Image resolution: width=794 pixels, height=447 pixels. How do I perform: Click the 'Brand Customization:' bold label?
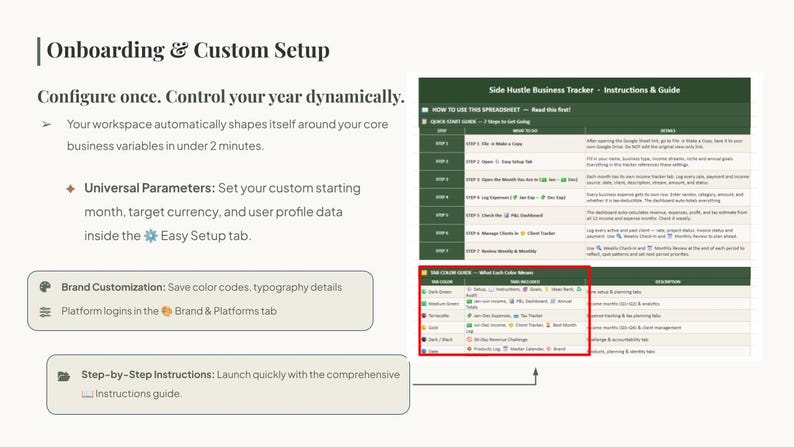pyautogui.click(x=113, y=288)
